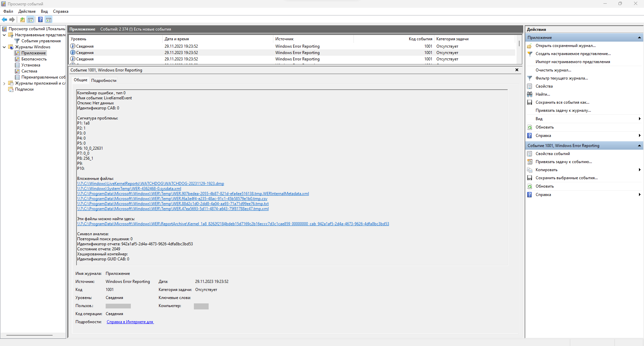Click the 'События управления' filter icon in the tree
The width and height of the screenshot is (644, 346).
pyautogui.click(x=17, y=41)
